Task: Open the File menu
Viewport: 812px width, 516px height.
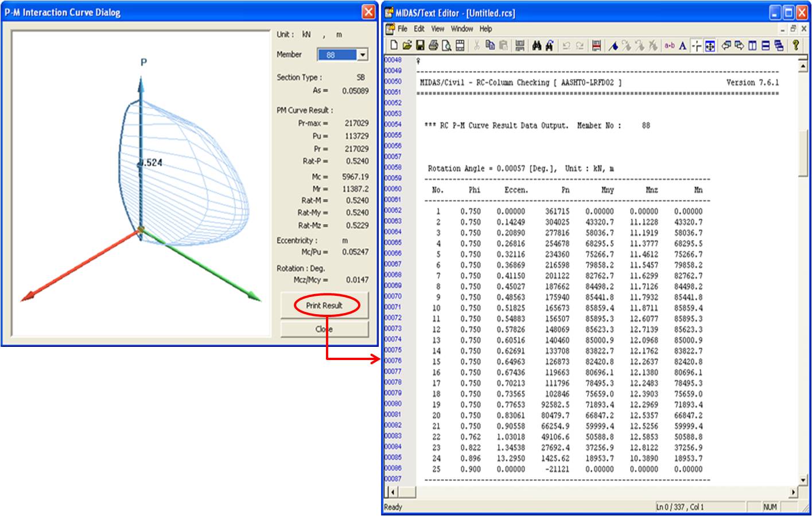Action: point(402,29)
